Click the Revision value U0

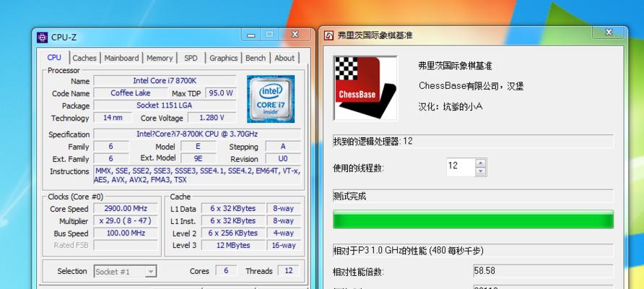[283, 159]
